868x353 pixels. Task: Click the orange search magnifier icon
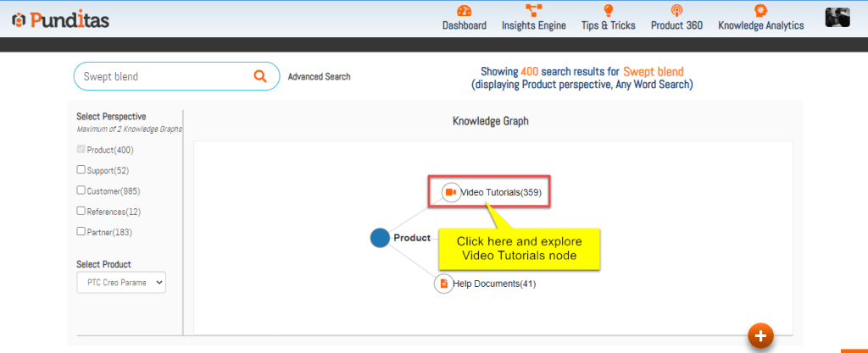tap(260, 76)
